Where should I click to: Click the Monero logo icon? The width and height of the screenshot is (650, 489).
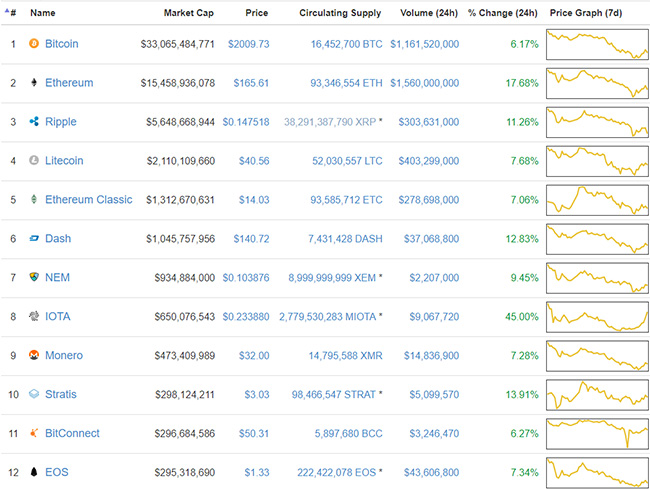[x=35, y=356]
